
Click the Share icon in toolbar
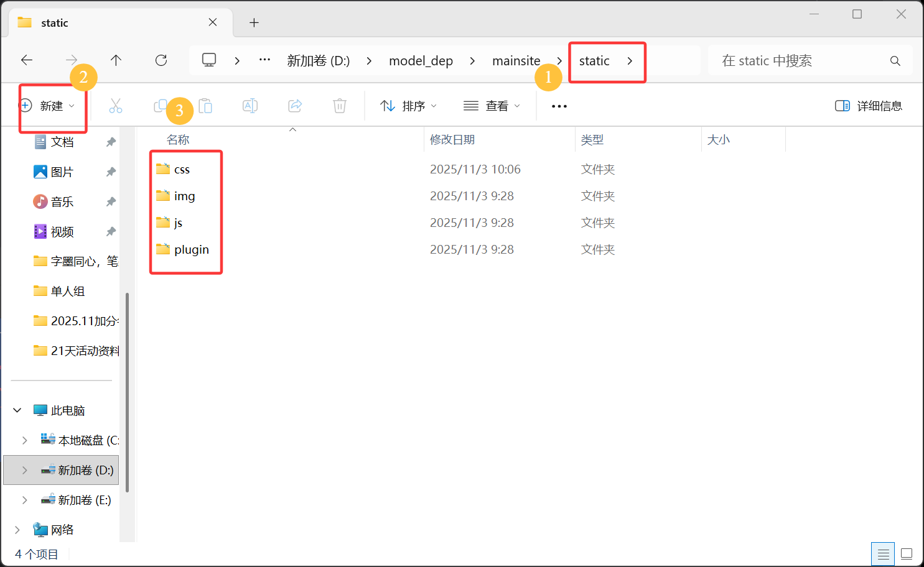pyautogui.click(x=295, y=106)
